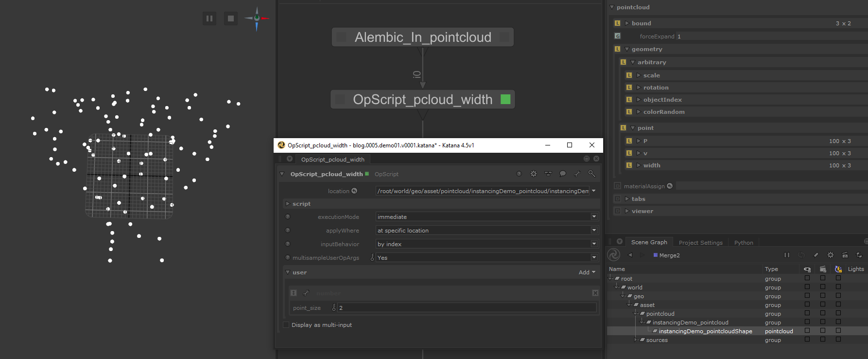This screenshot has height=359, width=868.
Task: Collapse the user parameter group
Action: click(288, 272)
